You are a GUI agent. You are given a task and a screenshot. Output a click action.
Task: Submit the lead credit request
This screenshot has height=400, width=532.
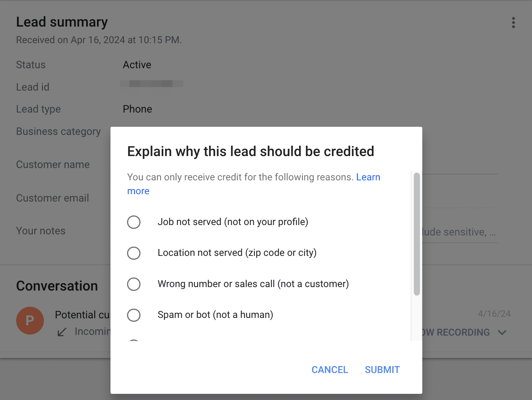[382, 370]
